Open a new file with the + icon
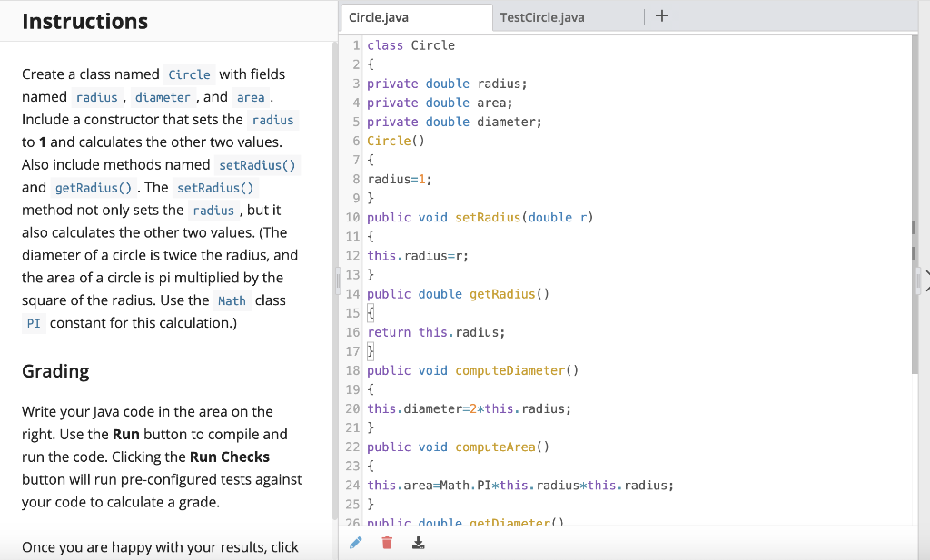 [661, 15]
